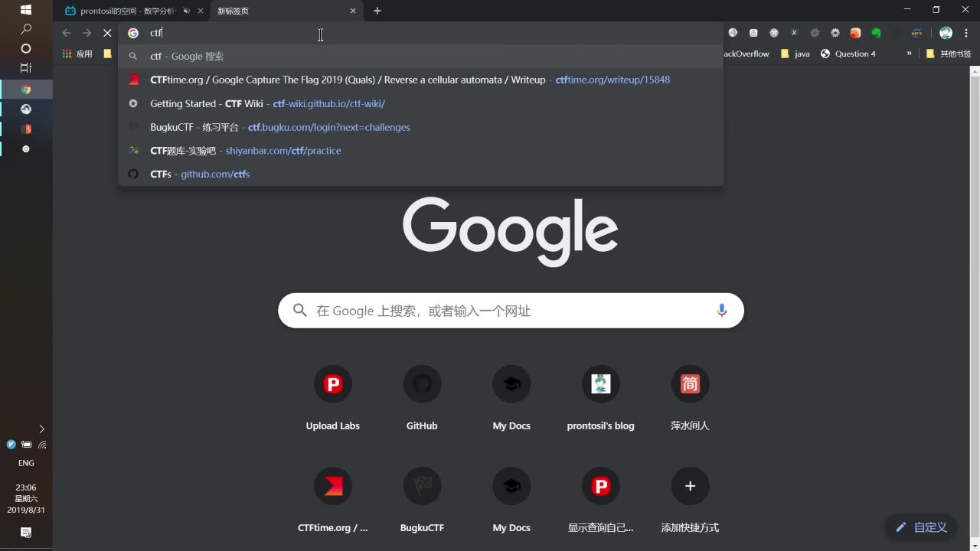Go back using the back arrow

tap(67, 33)
